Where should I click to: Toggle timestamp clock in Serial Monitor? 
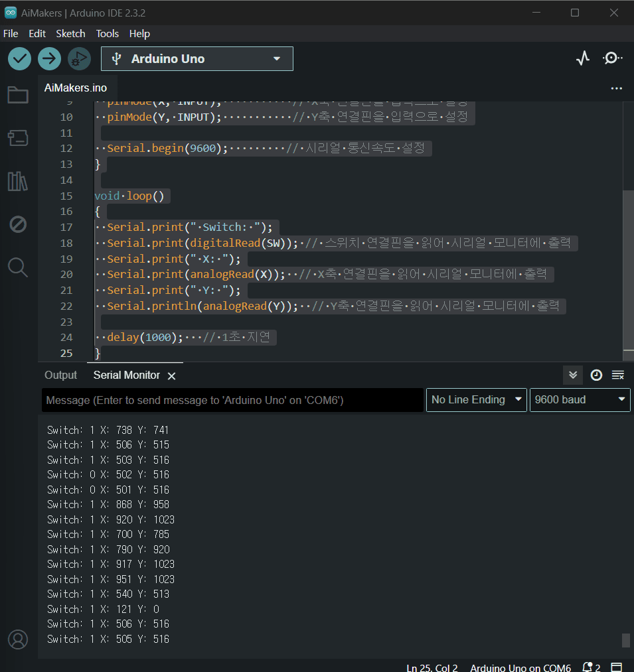pyautogui.click(x=596, y=375)
